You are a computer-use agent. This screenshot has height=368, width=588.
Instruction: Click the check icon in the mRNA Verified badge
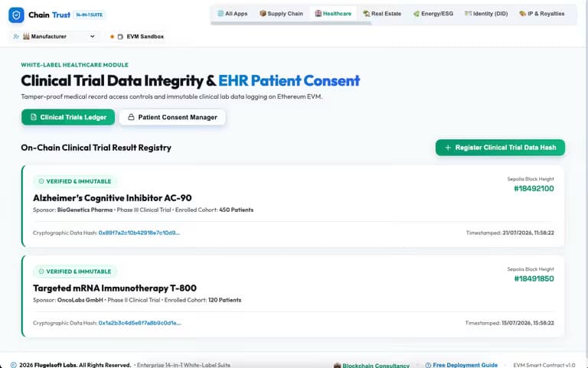41,272
